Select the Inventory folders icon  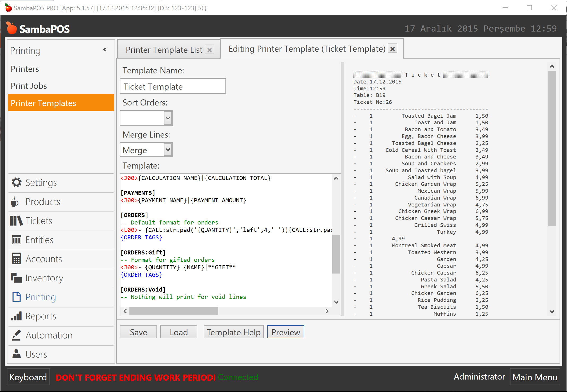(16, 278)
